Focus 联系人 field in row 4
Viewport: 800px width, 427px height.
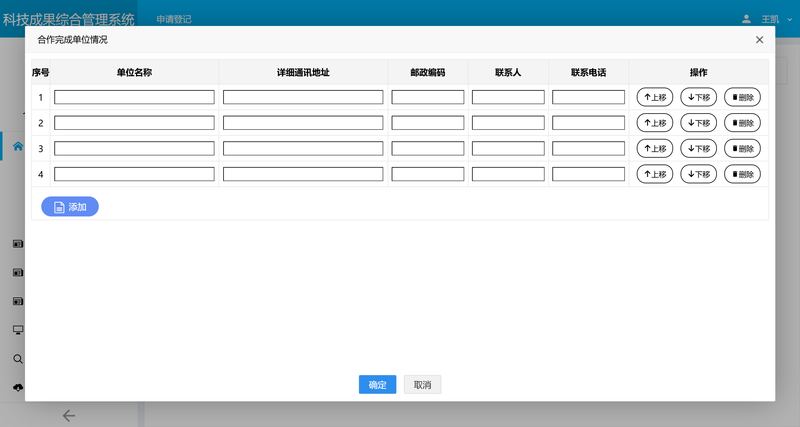508,174
